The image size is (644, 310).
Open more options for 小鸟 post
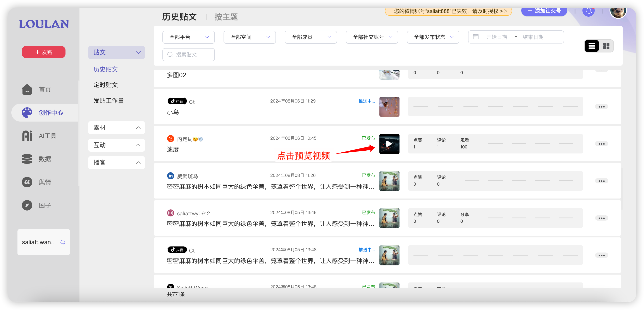click(601, 107)
